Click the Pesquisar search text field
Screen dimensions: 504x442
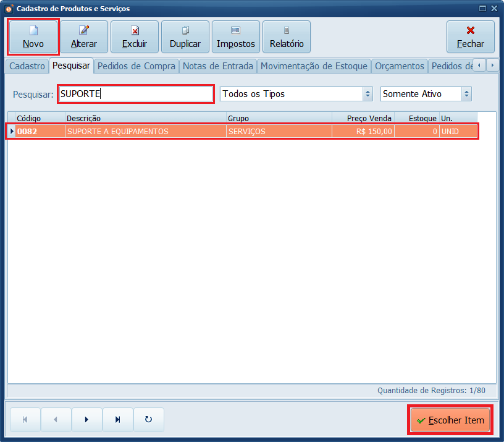135,94
